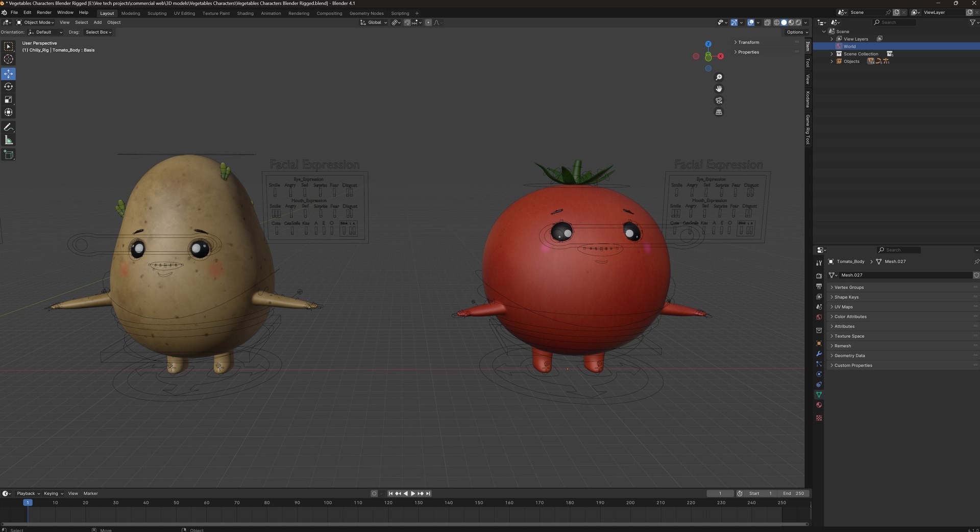The width and height of the screenshot is (980, 532).
Task: Select the Add Cube tool
Action: tap(9, 155)
